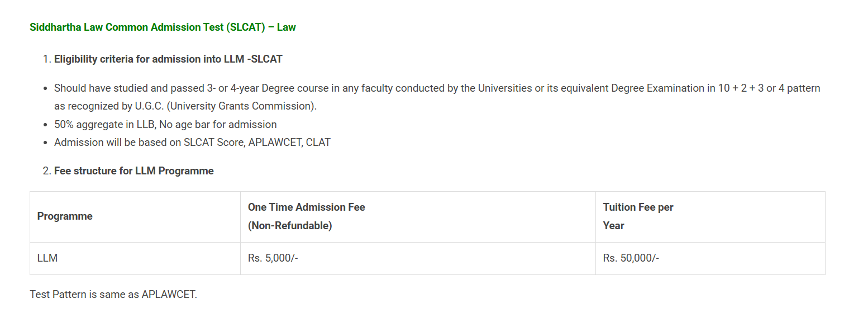
Task: Click the (Non-Refundable) text in table header
Action: point(290,226)
